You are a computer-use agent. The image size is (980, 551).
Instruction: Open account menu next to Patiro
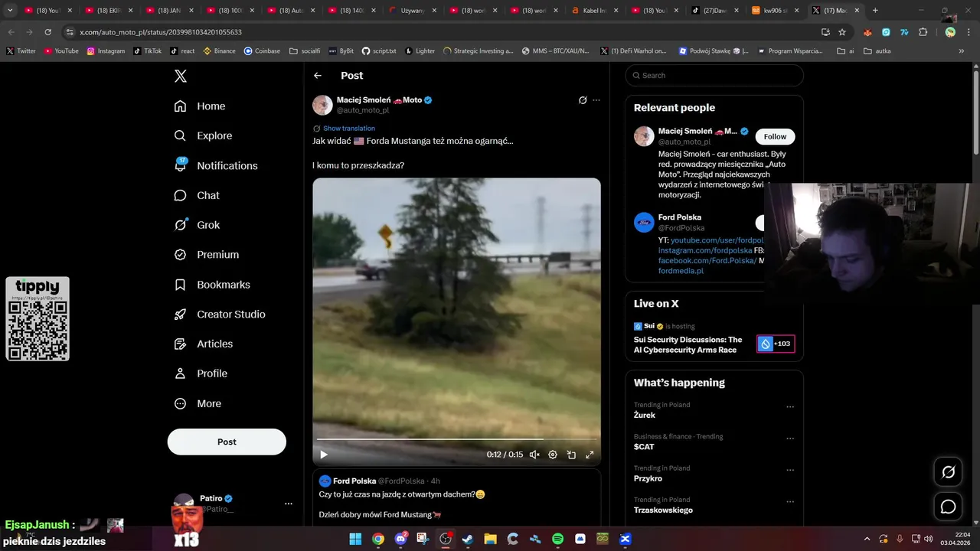(289, 504)
